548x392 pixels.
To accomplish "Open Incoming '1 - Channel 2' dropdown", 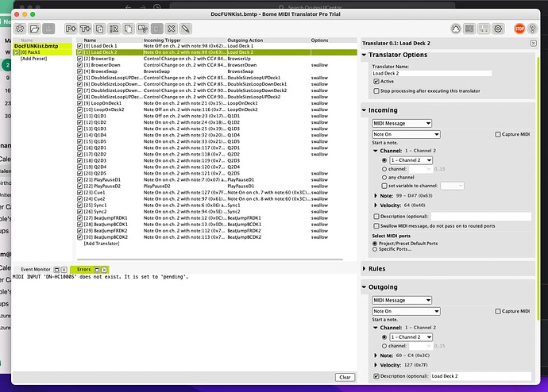I will pyautogui.click(x=411, y=160).
